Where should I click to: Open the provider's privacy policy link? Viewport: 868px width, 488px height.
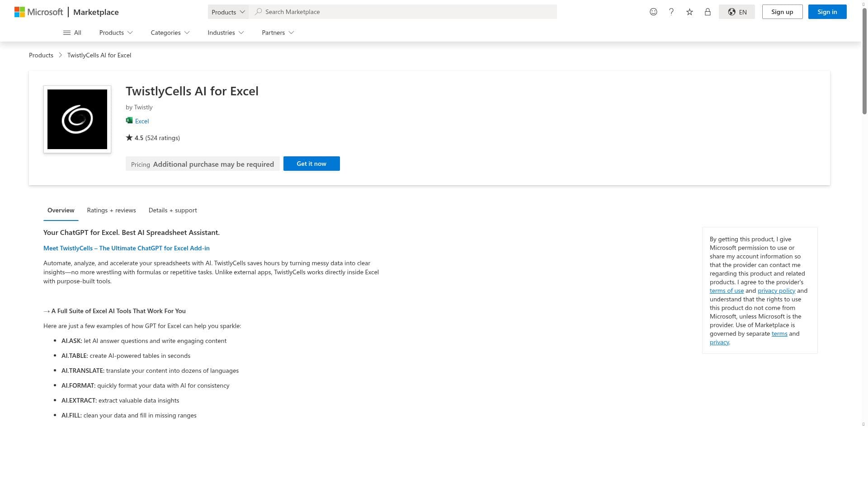(776, 291)
